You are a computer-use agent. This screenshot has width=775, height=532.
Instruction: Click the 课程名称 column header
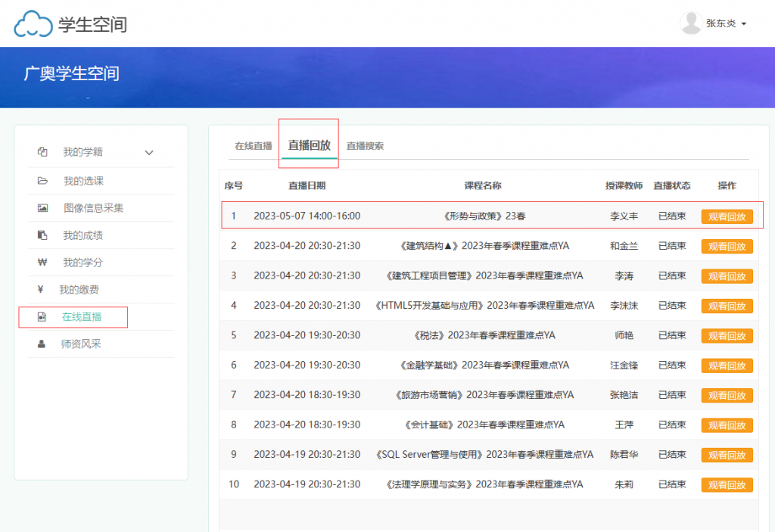483,186
